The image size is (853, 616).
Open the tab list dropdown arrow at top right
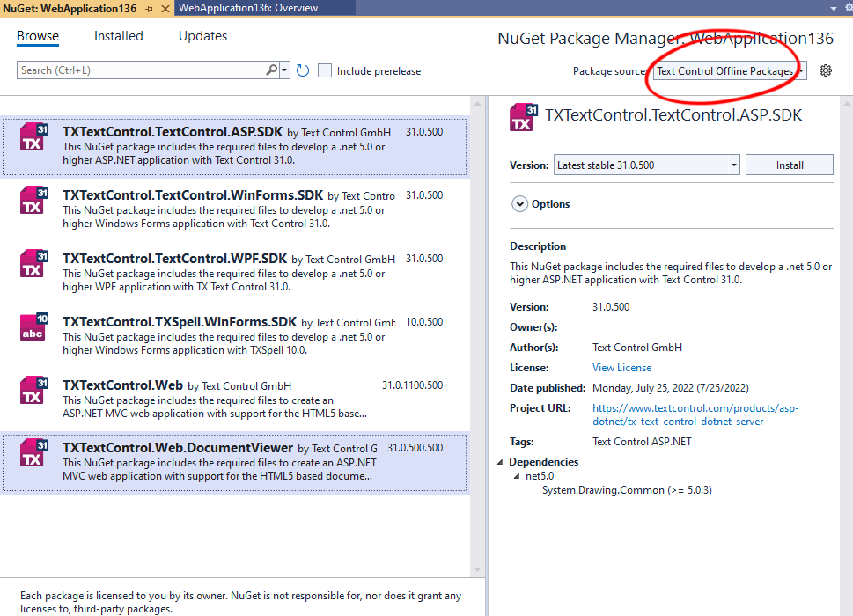coord(833,8)
